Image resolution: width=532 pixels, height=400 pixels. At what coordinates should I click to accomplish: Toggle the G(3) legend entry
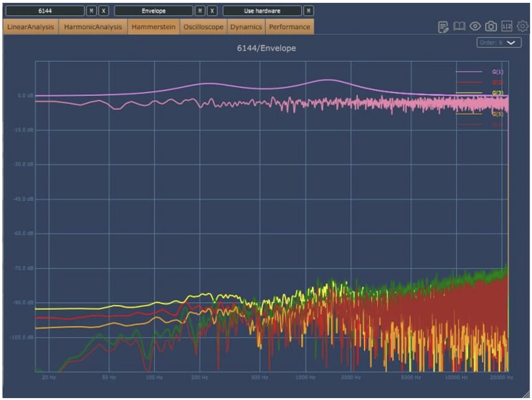(x=479, y=93)
